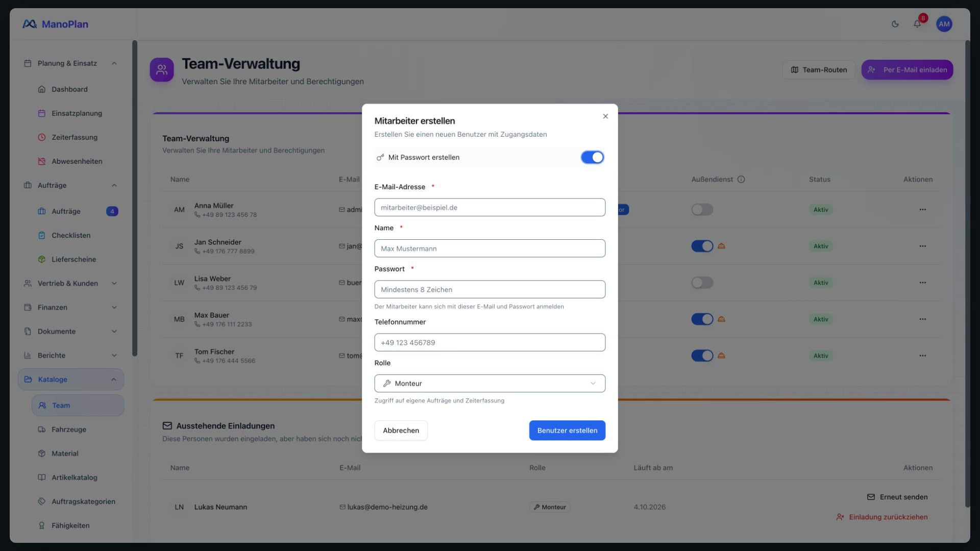Expand Vertrieb & Kunden section

(x=71, y=283)
